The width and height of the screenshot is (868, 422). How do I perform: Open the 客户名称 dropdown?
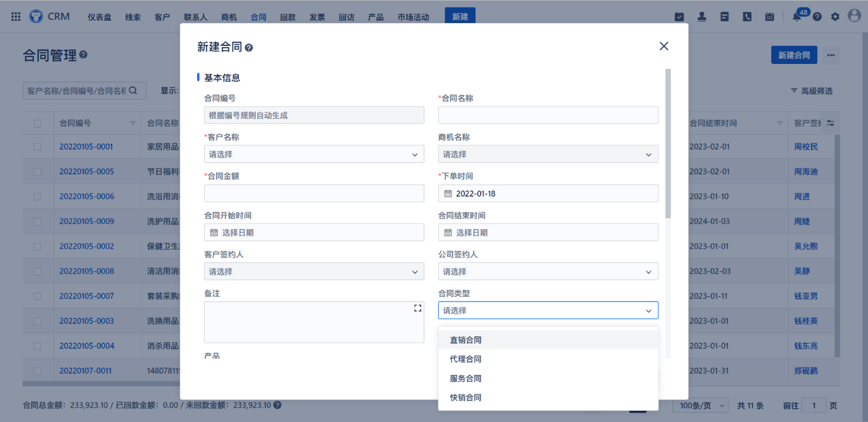coord(314,155)
